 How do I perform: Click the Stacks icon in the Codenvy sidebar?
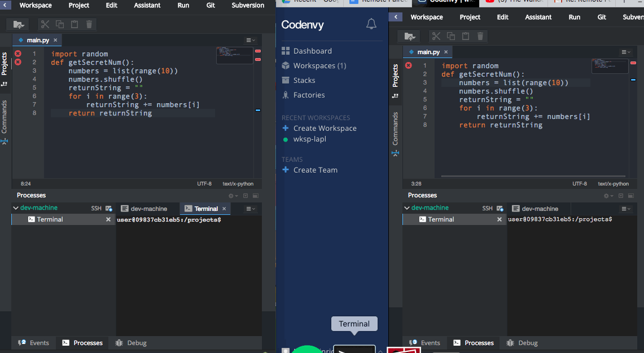tap(286, 80)
